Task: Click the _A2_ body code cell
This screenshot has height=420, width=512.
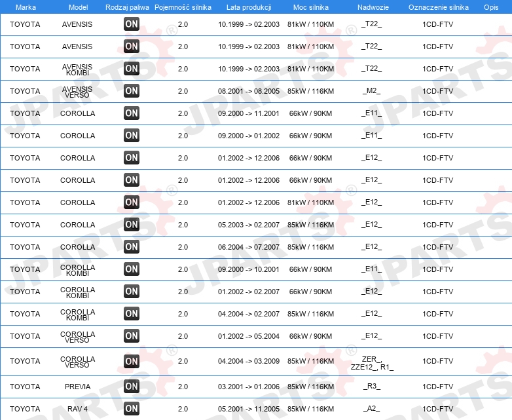Action: point(372,409)
